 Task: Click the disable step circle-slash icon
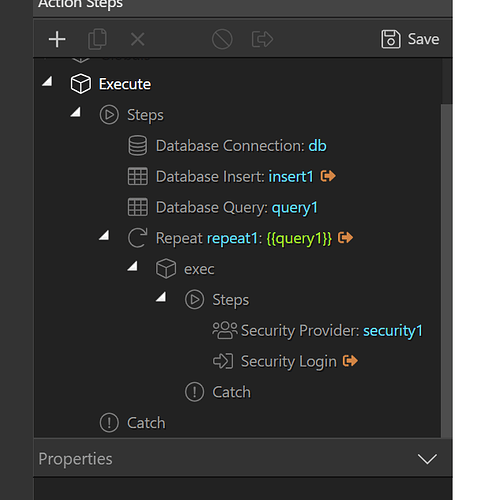point(222,39)
